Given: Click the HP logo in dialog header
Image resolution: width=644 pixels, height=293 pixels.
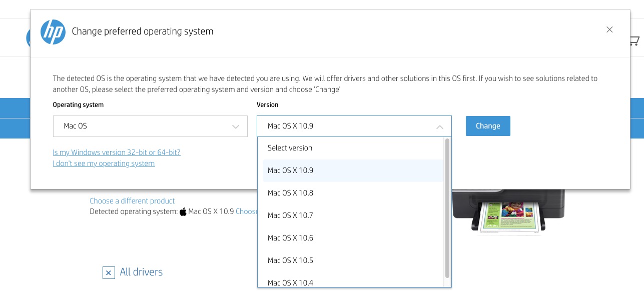Looking at the screenshot, I should [53, 32].
